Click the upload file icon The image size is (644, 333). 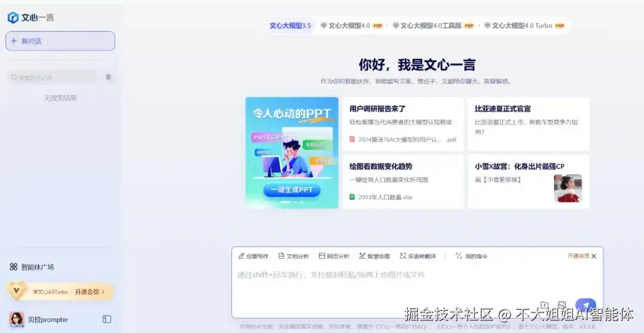point(544,305)
